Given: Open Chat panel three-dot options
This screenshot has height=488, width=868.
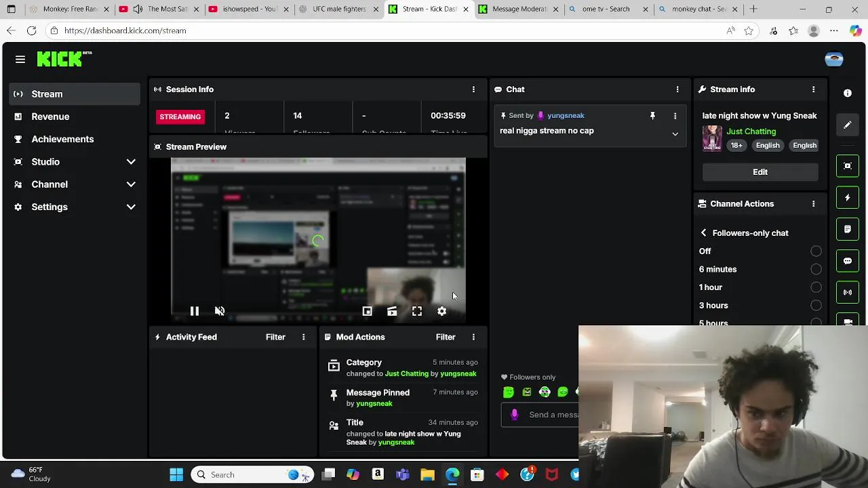Looking at the screenshot, I should (677, 89).
